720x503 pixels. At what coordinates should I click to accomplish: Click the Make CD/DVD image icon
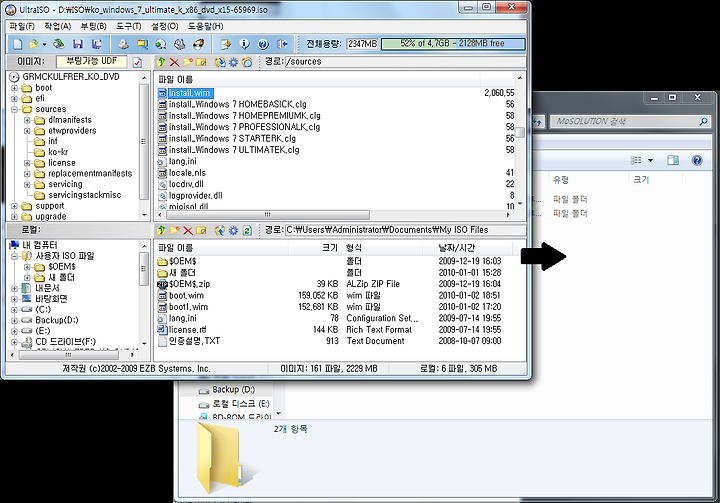[x=123, y=44]
